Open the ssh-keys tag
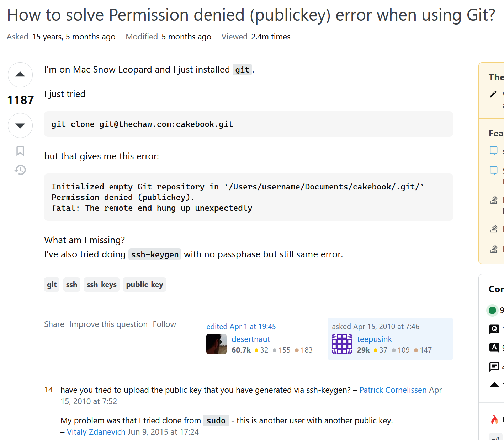The height and width of the screenshot is (440, 504). (x=102, y=285)
